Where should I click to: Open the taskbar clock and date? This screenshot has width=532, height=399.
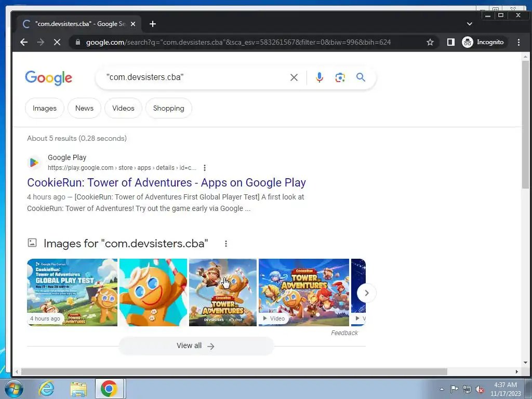click(505, 389)
